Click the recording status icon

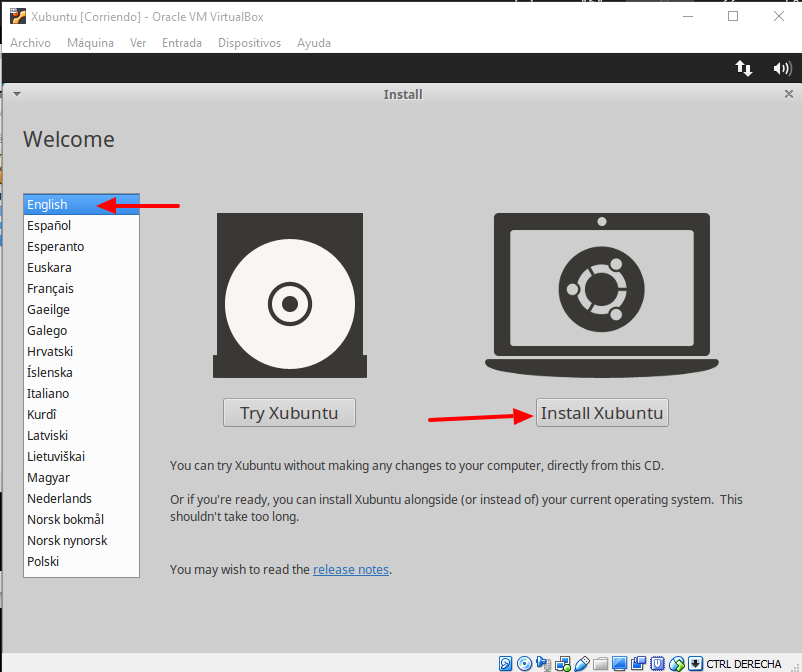pyautogui.click(x=638, y=664)
